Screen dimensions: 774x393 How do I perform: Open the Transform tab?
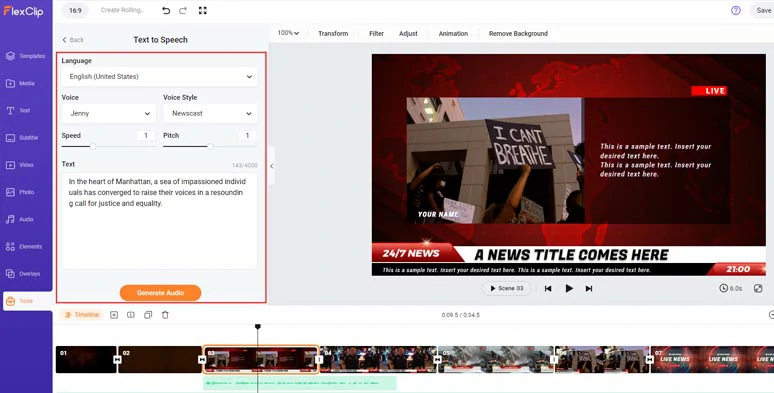333,34
